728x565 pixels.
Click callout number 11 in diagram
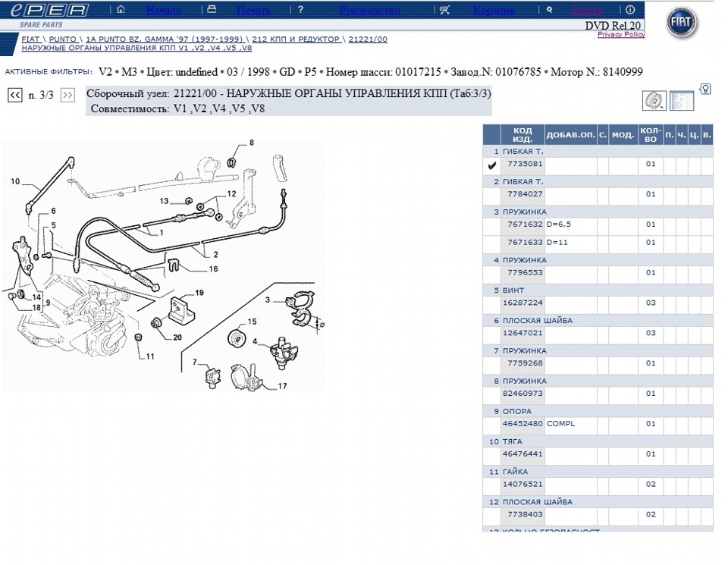click(150, 356)
